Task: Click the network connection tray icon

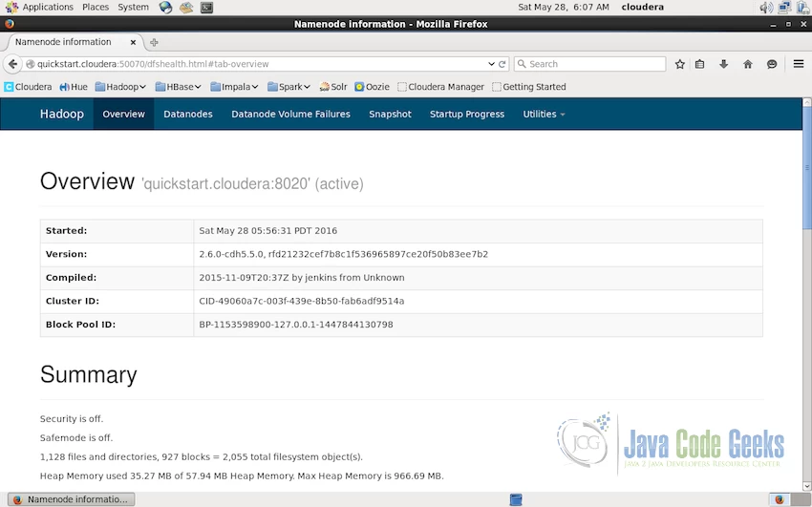Action: 784,8
